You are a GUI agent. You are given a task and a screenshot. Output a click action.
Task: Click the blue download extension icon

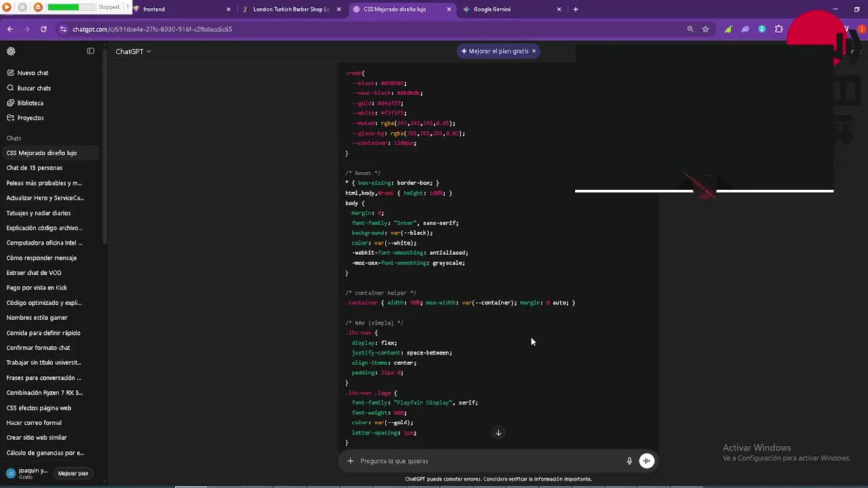coord(762,29)
